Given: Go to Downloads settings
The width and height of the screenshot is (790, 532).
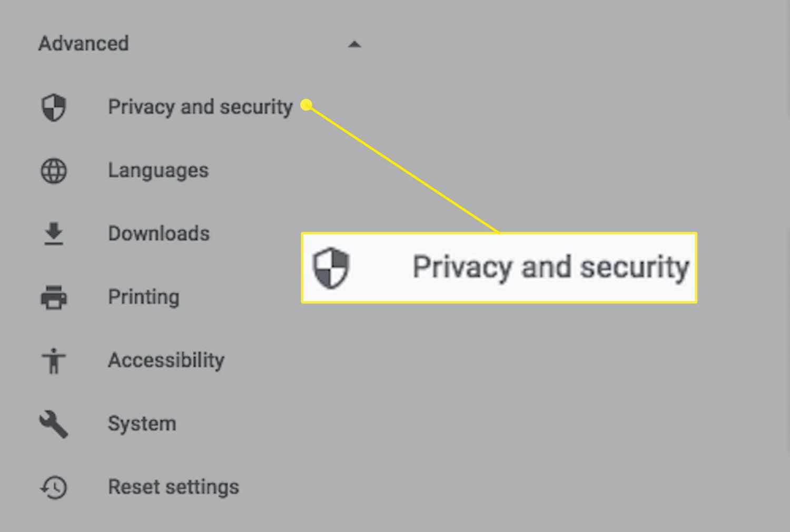Looking at the screenshot, I should (x=159, y=234).
